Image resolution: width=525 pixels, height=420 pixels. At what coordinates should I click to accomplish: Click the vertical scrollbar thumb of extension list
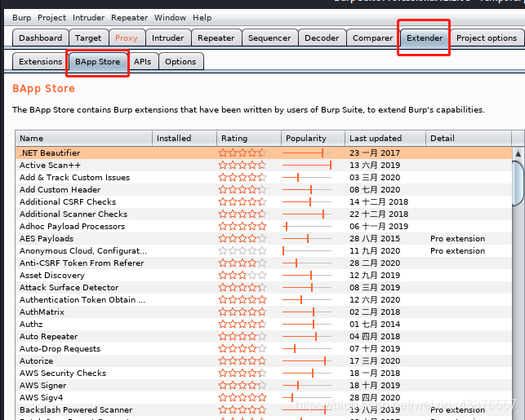[x=518, y=183]
